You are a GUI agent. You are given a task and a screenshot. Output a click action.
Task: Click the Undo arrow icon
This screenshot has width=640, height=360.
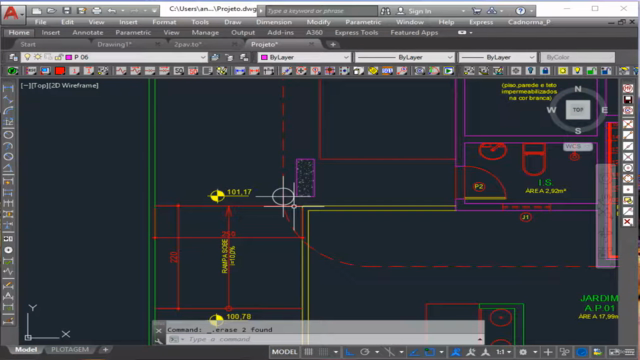111,11
